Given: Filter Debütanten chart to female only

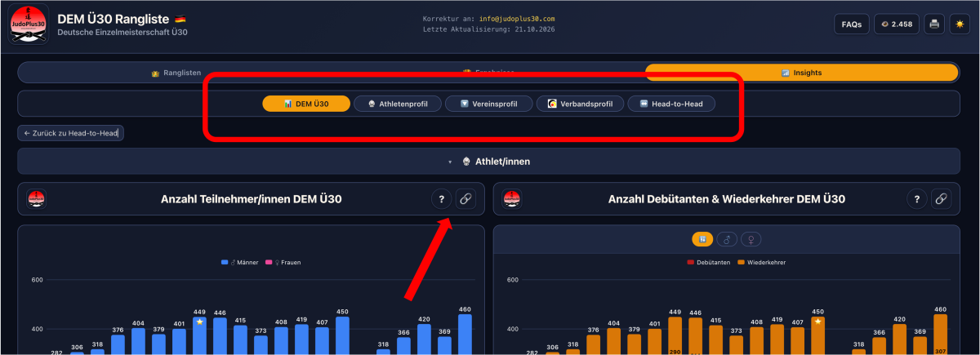Looking at the screenshot, I should [x=750, y=239].
